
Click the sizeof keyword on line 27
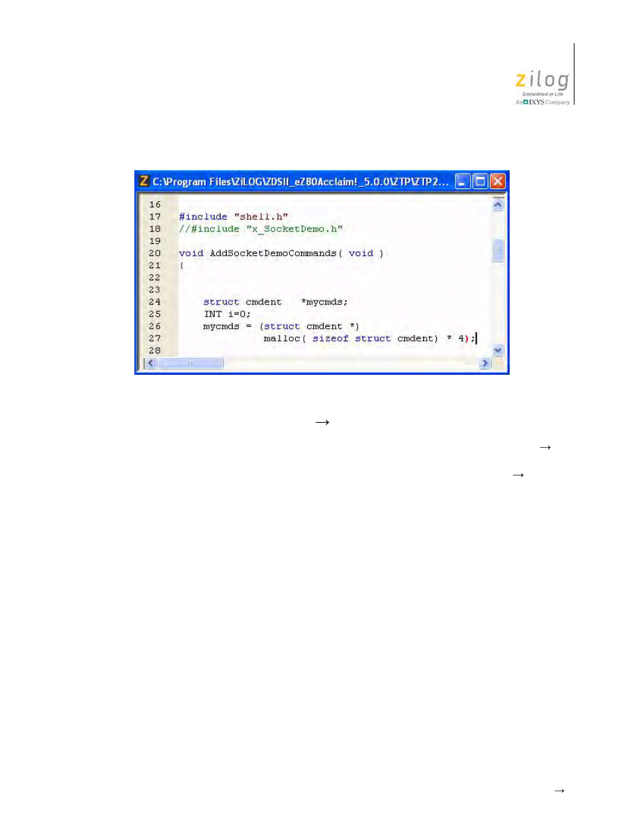point(330,338)
